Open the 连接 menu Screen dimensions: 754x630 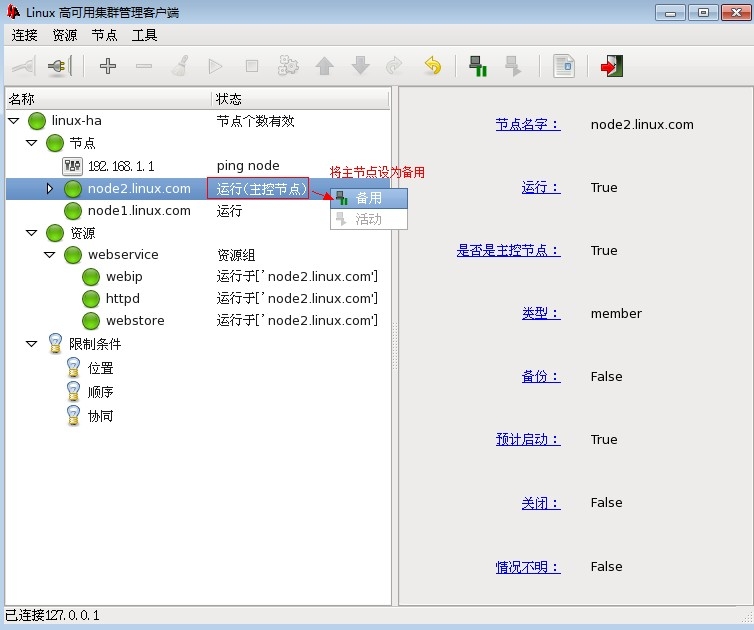point(25,35)
